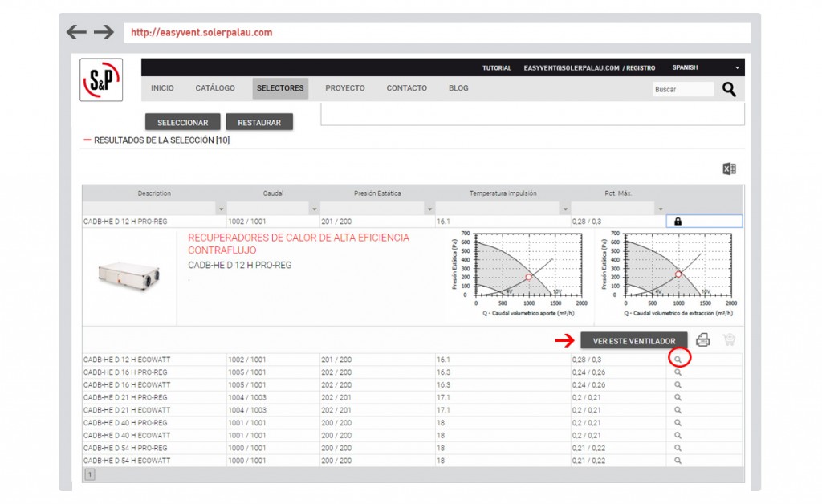Navigate to the CONTACTO page
The height and width of the screenshot is (504, 822).
[407, 88]
